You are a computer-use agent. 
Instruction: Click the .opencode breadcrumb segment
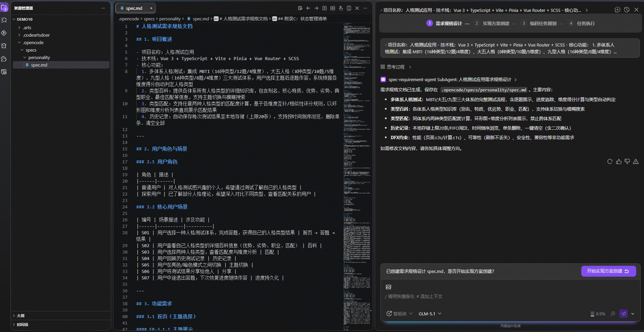pyautogui.click(x=129, y=19)
